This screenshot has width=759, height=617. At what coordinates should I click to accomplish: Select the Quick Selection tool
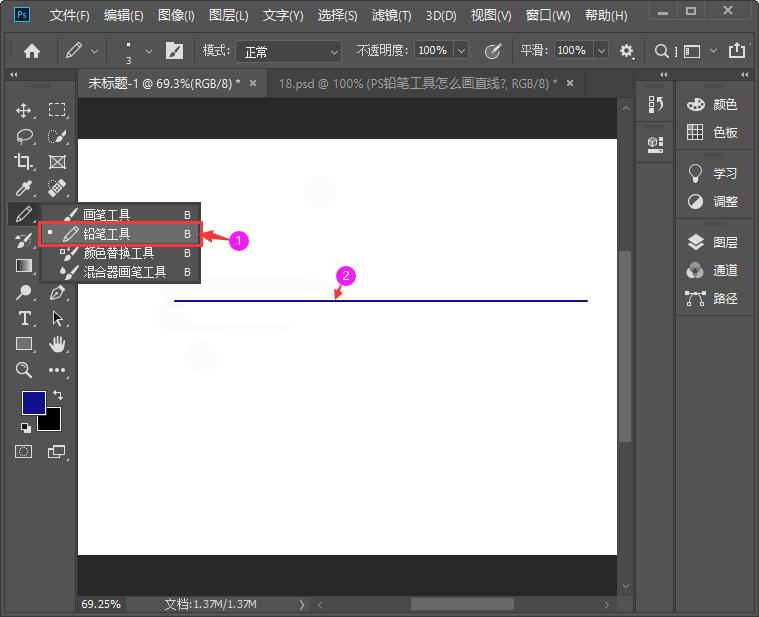[x=57, y=136]
